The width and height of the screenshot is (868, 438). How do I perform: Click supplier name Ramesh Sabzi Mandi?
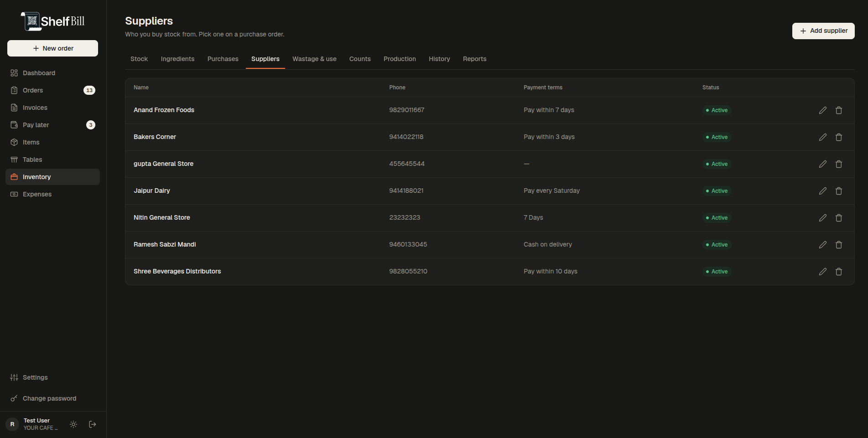point(165,244)
